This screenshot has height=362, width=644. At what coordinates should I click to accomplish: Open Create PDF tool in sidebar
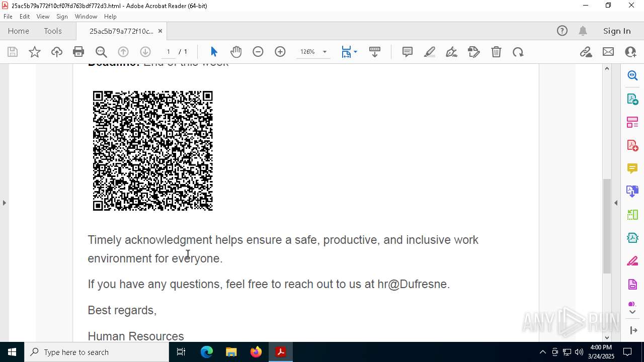click(x=632, y=145)
